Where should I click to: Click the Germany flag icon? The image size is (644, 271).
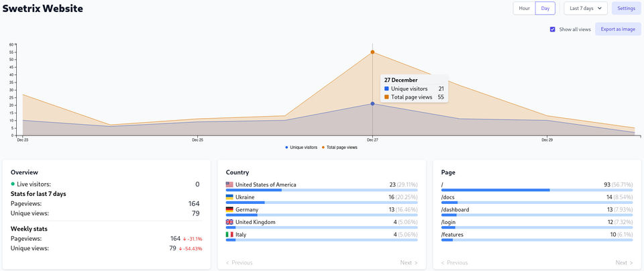(229, 210)
